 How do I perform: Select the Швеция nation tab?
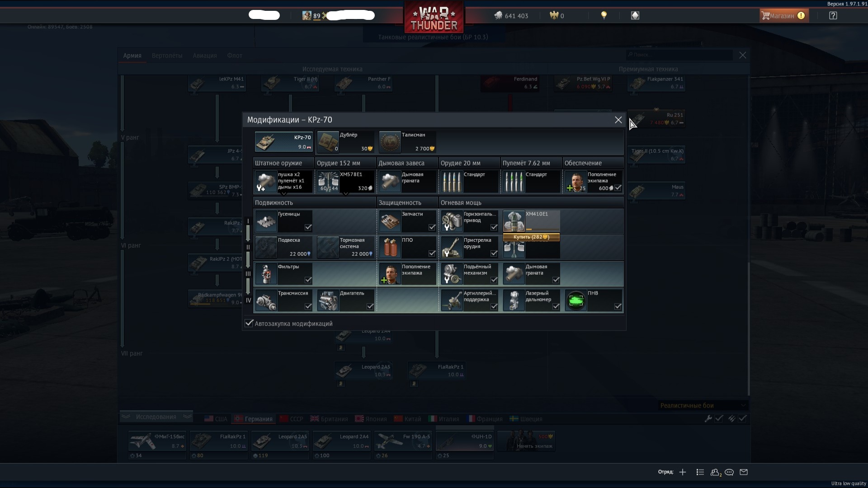point(526,419)
